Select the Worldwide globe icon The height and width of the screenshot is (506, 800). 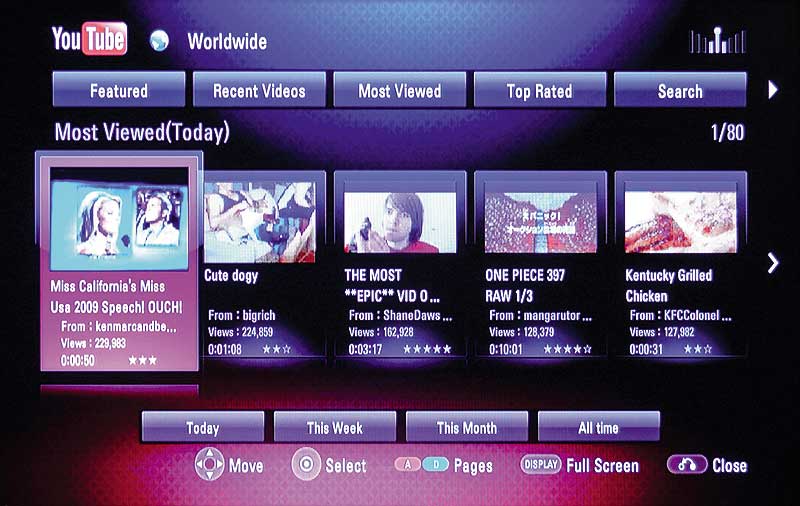pyautogui.click(x=159, y=40)
